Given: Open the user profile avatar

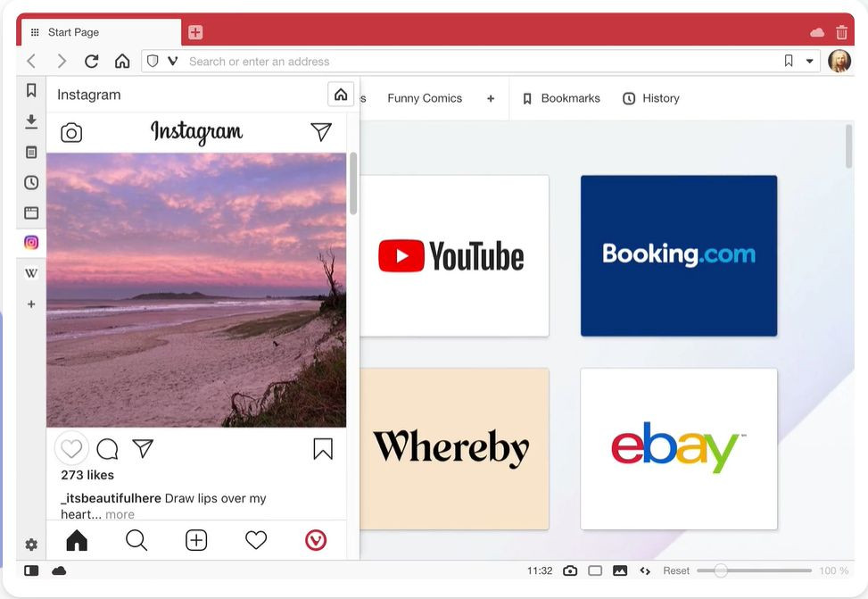Looking at the screenshot, I should (839, 61).
